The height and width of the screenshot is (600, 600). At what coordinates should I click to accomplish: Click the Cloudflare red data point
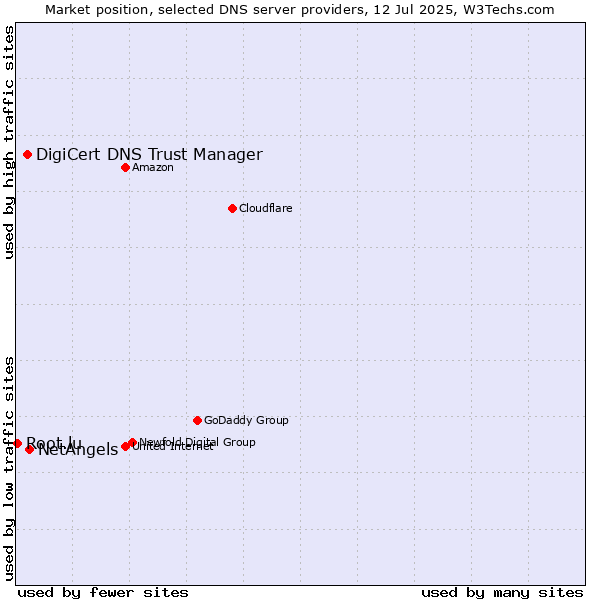point(232,209)
